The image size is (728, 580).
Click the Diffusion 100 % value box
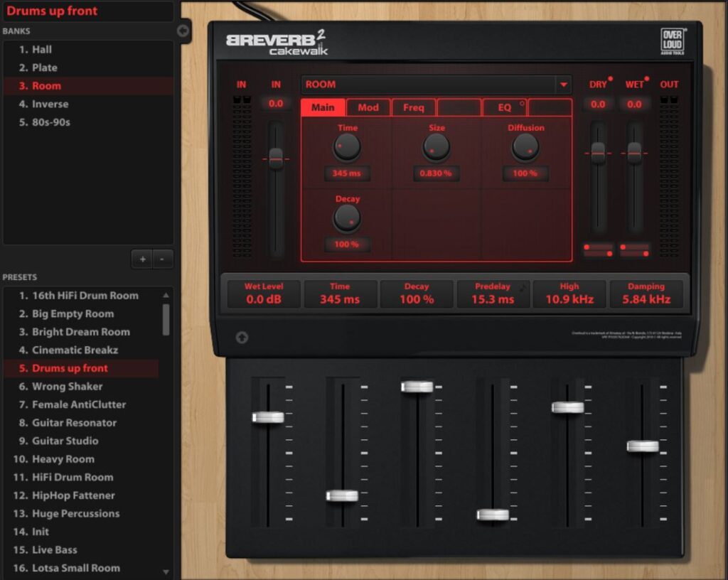(x=525, y=173)
